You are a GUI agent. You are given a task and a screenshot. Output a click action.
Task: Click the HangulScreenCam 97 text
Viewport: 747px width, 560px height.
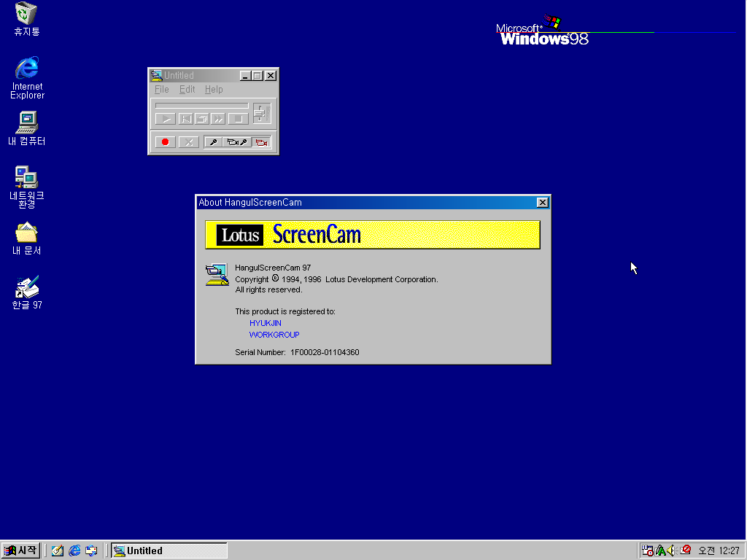click(273, 268)
